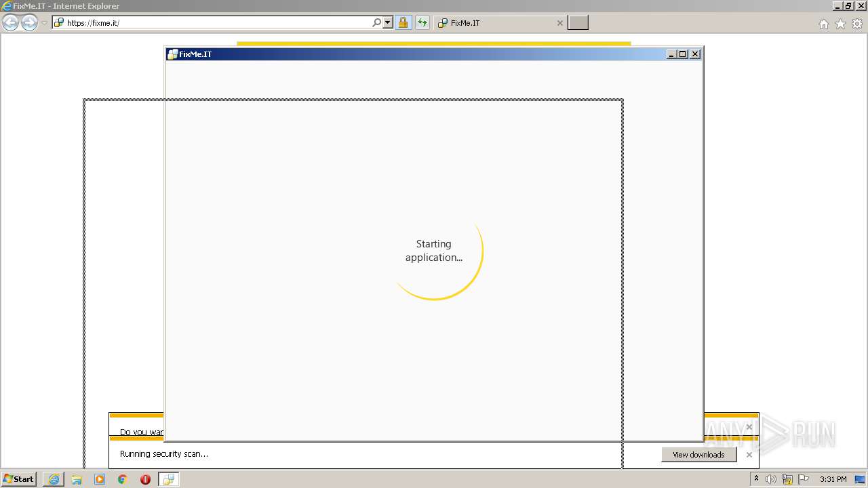Open the Favorites star icon
868x488 pixels.
pos(841,24)
